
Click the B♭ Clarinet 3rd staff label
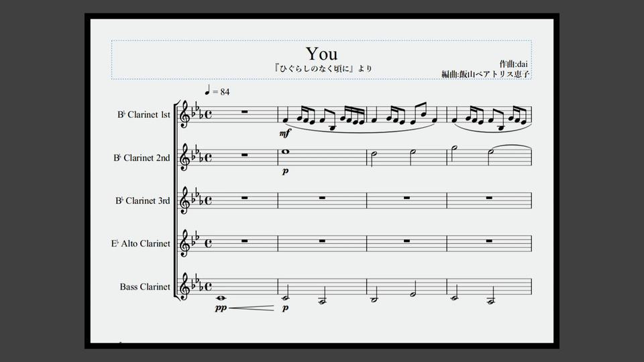click(x=142, y=200)
